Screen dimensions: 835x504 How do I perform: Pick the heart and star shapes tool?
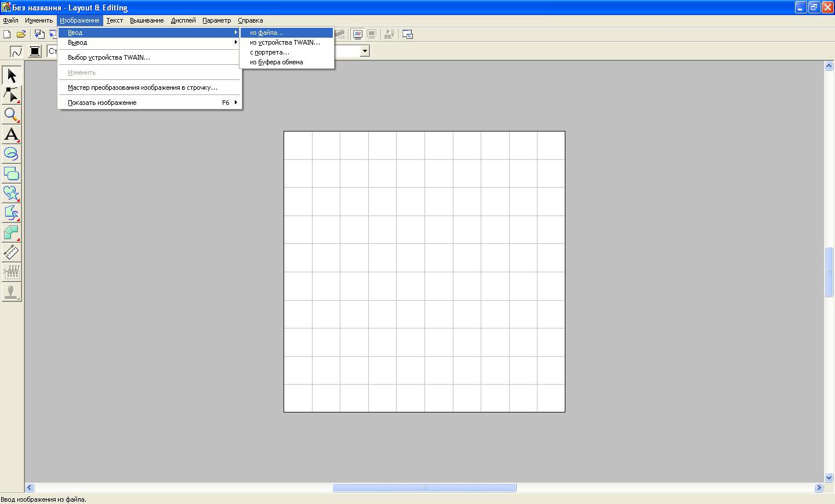[12, 193]
